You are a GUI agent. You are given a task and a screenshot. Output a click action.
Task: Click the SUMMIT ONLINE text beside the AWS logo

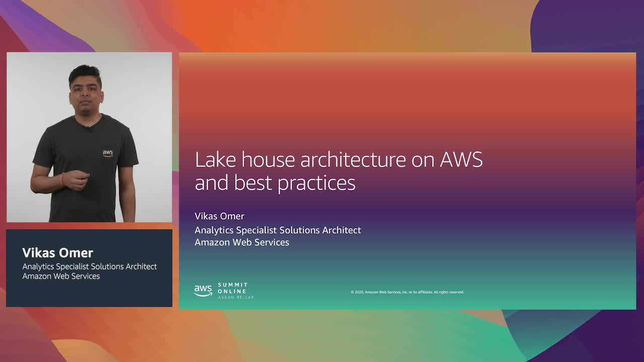click(x=232, y=288)
